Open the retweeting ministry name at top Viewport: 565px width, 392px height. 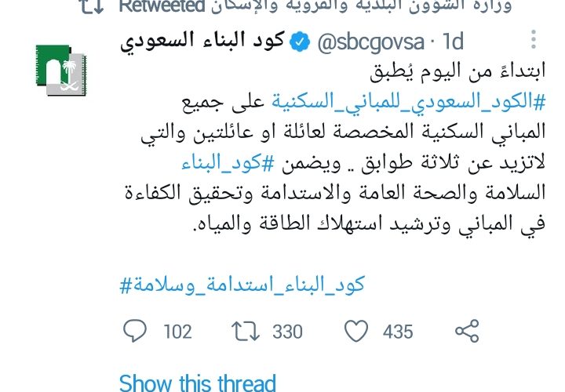(x=361, y=6)
